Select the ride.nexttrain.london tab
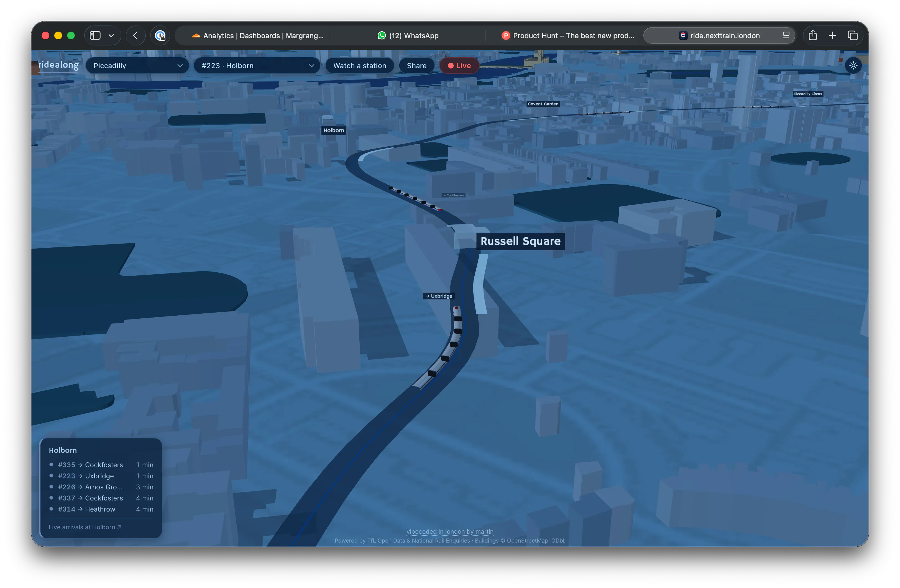Screen dimensions: 900x588 point(719,35)
